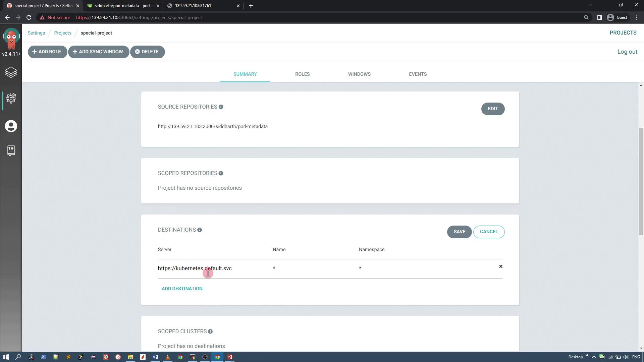The image size is (644, 362).
Task: Click Scoped Repositories info icon
Action: pos(221,173)
